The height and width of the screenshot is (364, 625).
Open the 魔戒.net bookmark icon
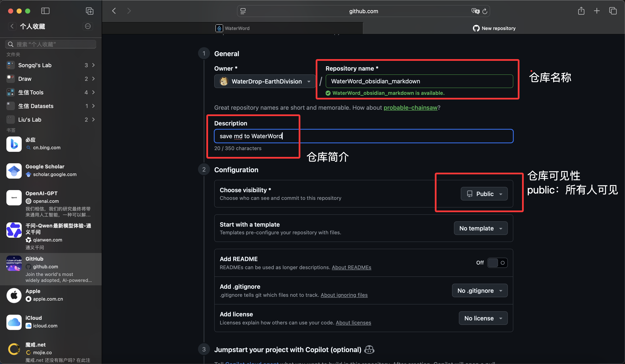coord(14,349)
